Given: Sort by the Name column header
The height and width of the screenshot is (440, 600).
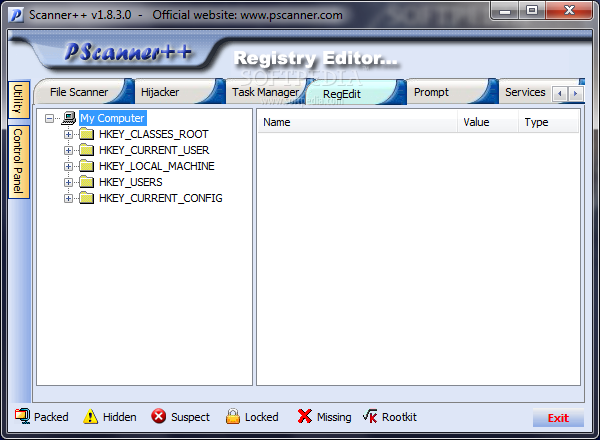Looking at the screenshot, I should point(358,122).
